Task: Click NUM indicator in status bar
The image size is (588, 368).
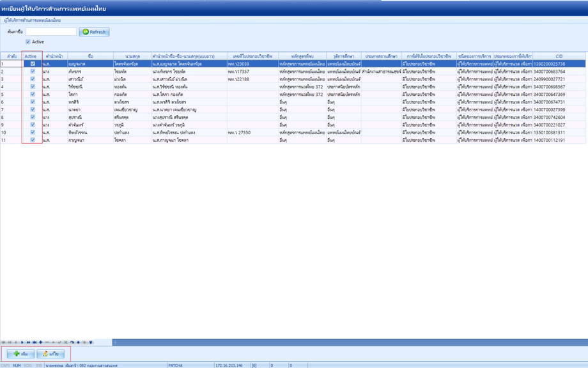Action: [17, 365]
